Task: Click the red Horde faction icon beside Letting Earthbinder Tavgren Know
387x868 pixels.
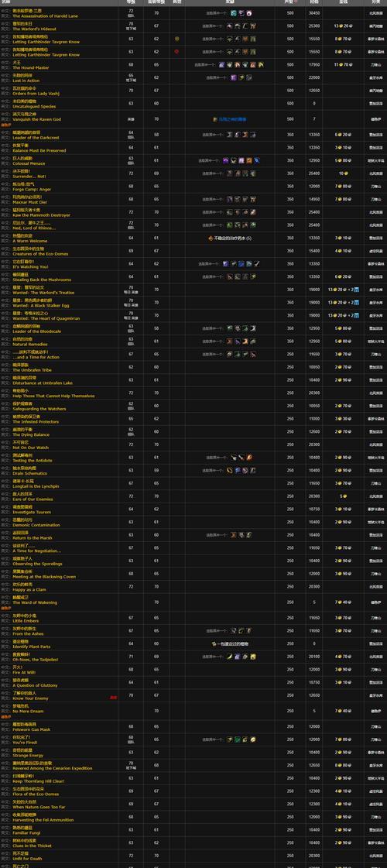Action: 177,51
